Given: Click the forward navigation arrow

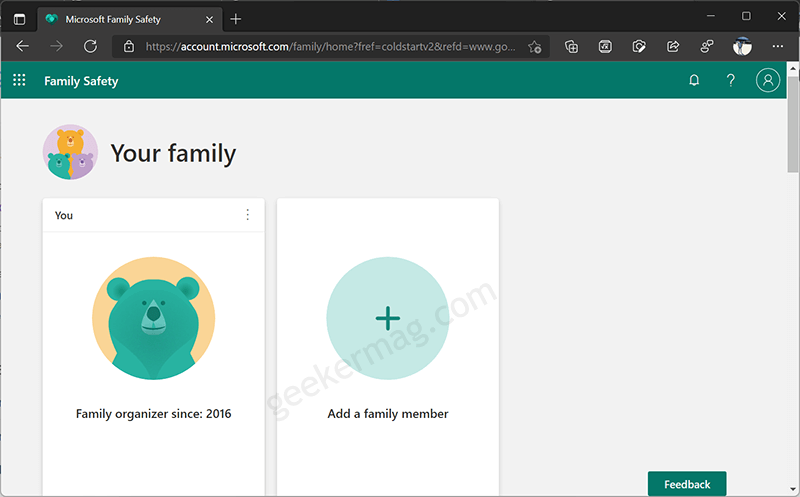Looking at the screenshot, I should [x=57, y=46].
